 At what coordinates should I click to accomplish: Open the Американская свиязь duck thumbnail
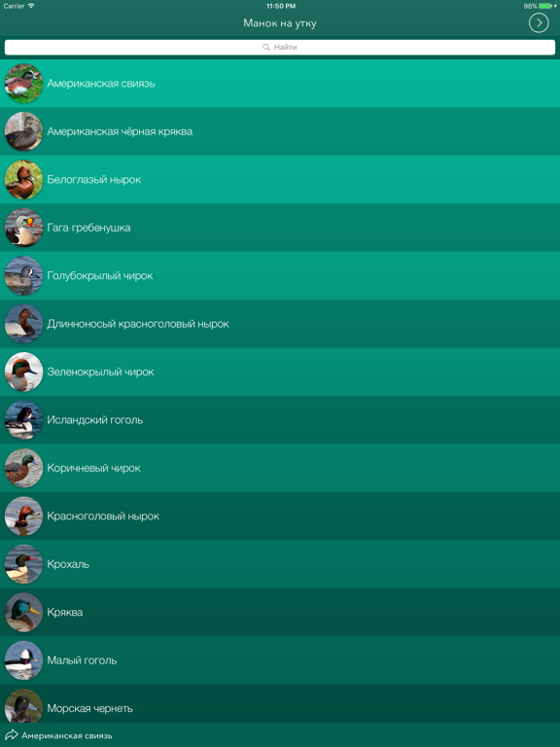(23, 84)
